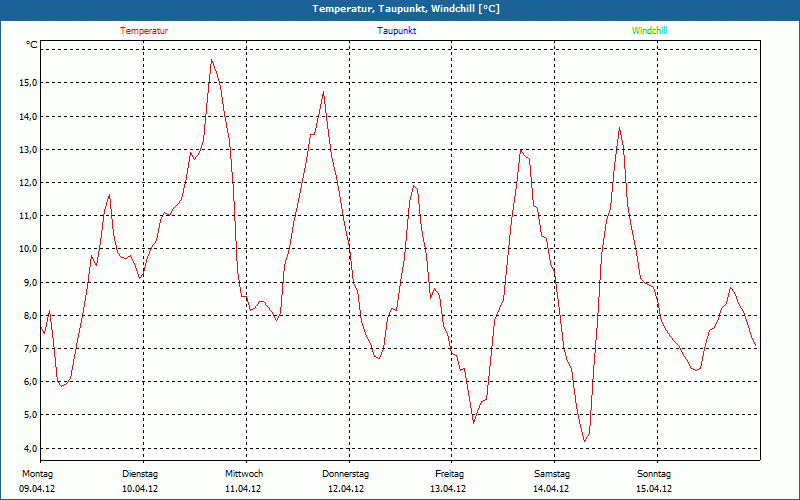Viewport: 800px width, 500px height.
Task: Click the Freitag day label
Action: [449, 474]
